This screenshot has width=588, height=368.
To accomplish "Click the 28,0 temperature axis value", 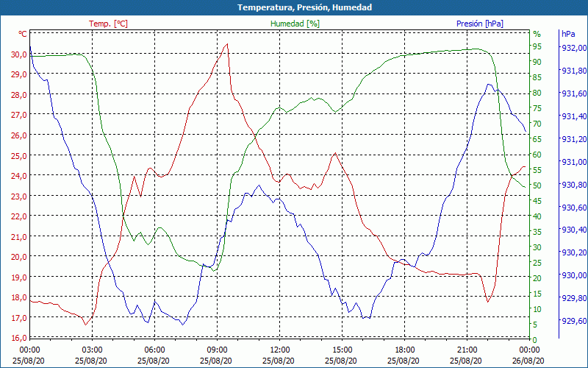I will 19,95.
